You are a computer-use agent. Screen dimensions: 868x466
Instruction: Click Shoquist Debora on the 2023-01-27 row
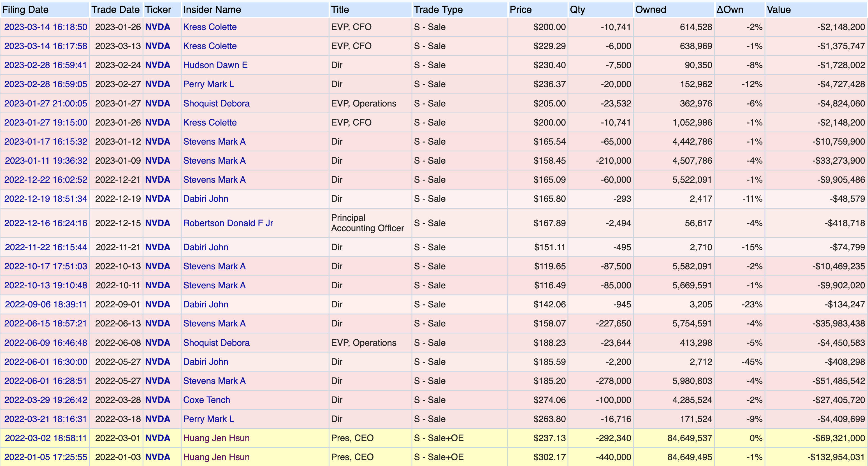click(216, 103)
